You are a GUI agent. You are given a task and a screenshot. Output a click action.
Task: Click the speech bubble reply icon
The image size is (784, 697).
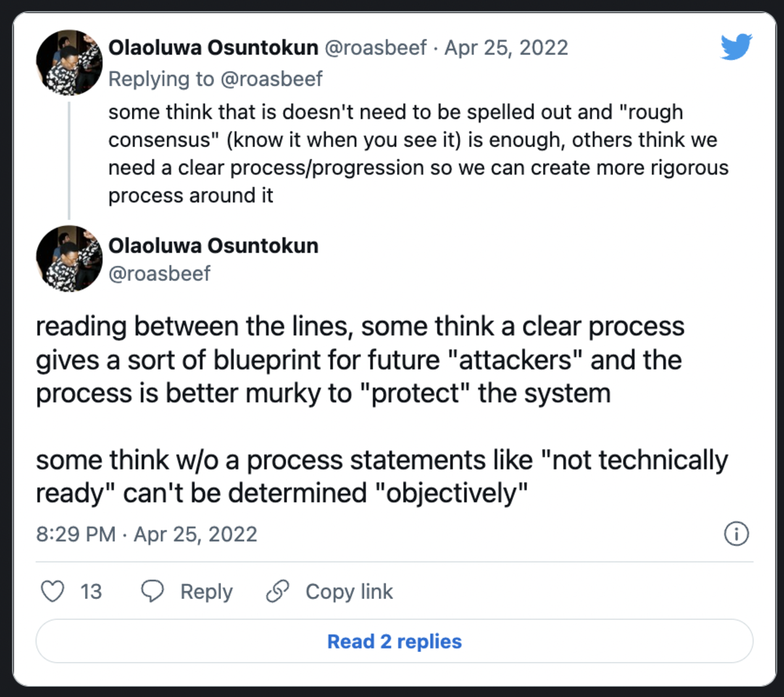[153, 591]
